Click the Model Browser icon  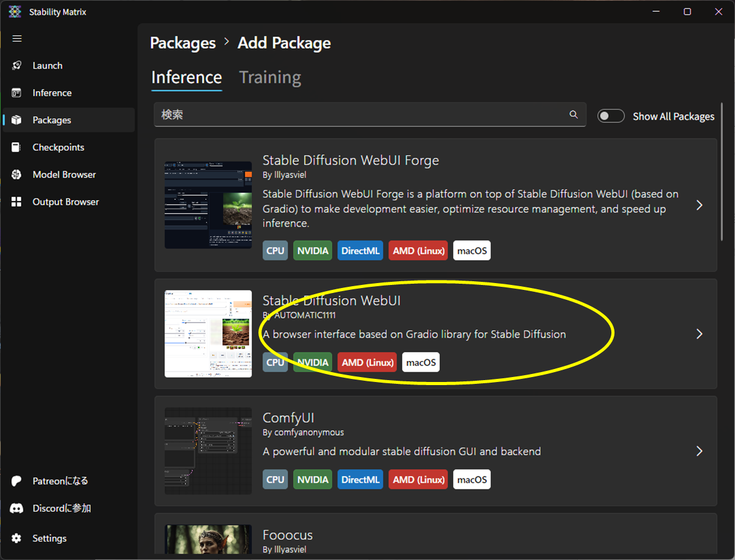(x=17, y=174)
